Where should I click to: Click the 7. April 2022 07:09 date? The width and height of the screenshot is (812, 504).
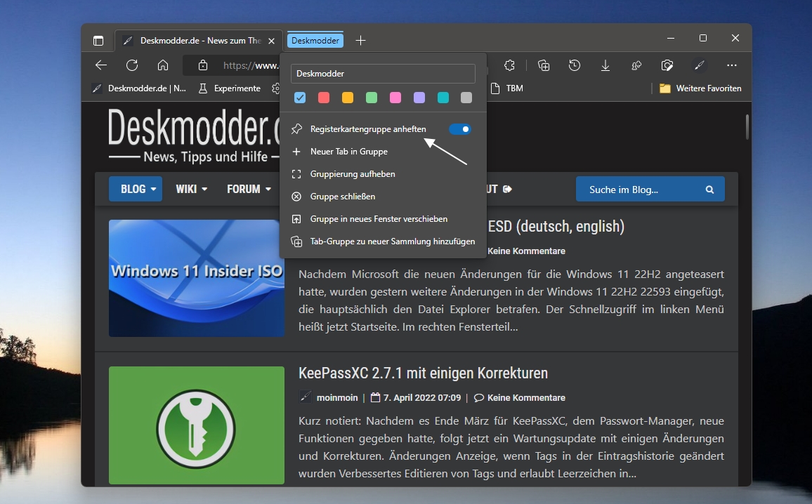(421, 398)
